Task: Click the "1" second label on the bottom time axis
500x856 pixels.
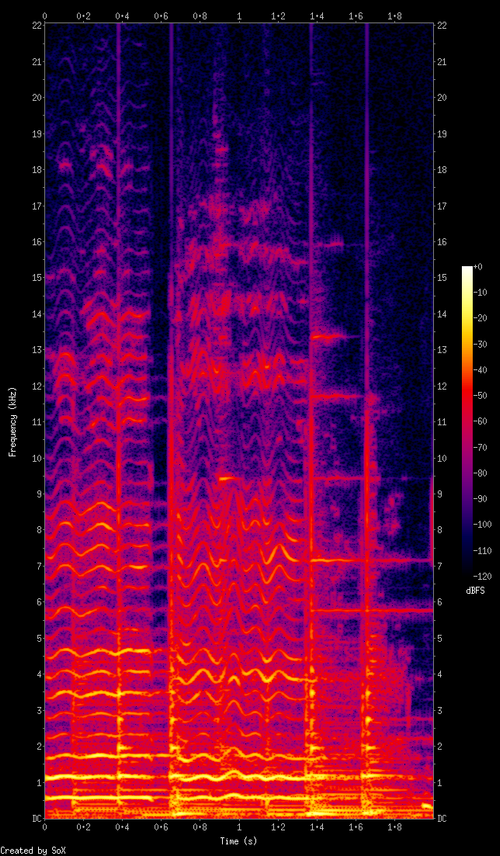Action: pyautogui.click(x=239, y=827)
